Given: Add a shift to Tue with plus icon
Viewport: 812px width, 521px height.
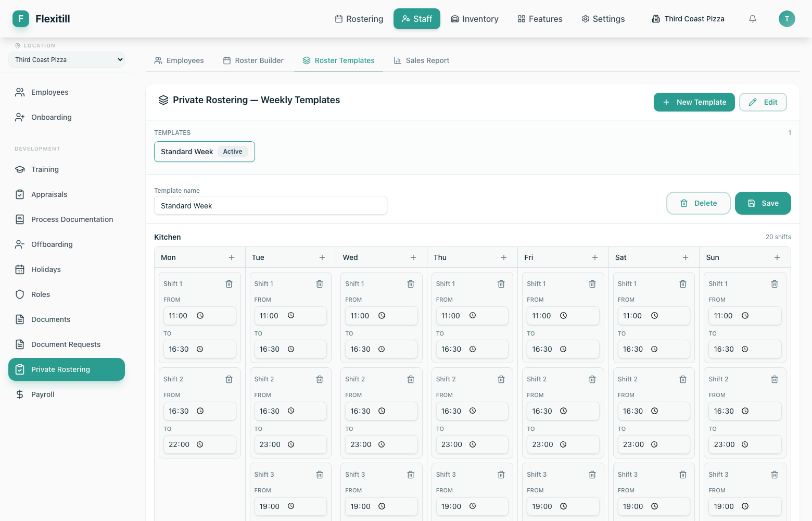Looking at the screenshot, I should pyautogui.click(x=322, y=257).
